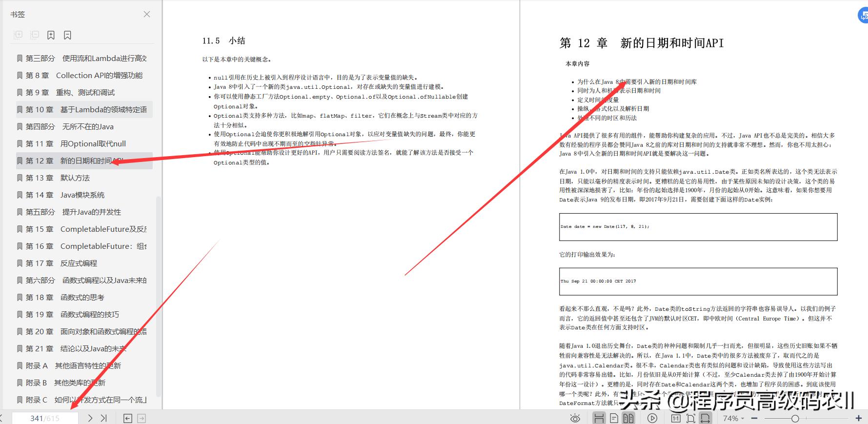Screen dimensions: 868x424
Task: Click 本章内容 heading on right page
Action: [x=577, y=64]
